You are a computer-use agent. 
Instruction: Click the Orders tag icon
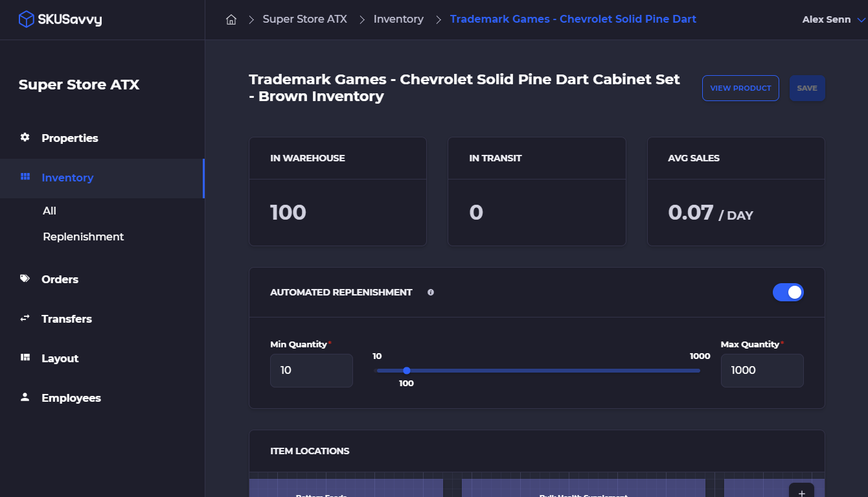pyautogui.click(x=25, y=279)
